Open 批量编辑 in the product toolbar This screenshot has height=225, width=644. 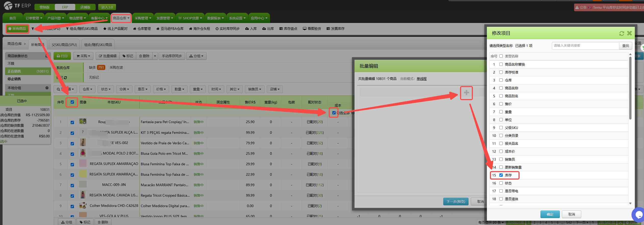(x=108, y=56)
